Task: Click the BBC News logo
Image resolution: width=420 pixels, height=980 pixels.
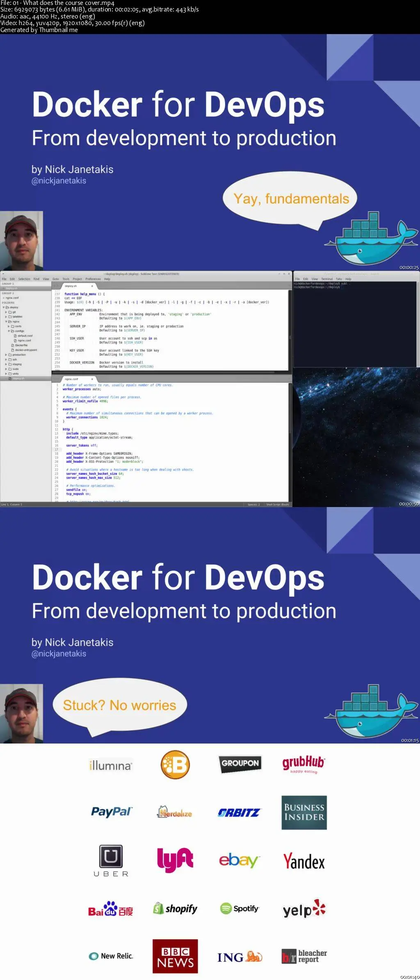Action: (x=175, y=956)
